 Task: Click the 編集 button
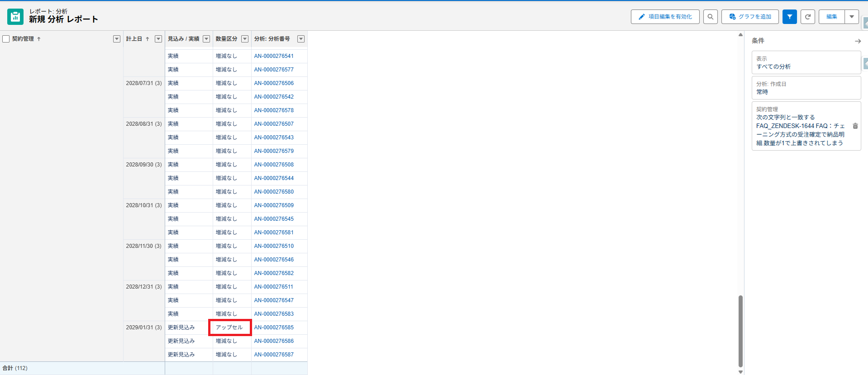tap(832, 17)
